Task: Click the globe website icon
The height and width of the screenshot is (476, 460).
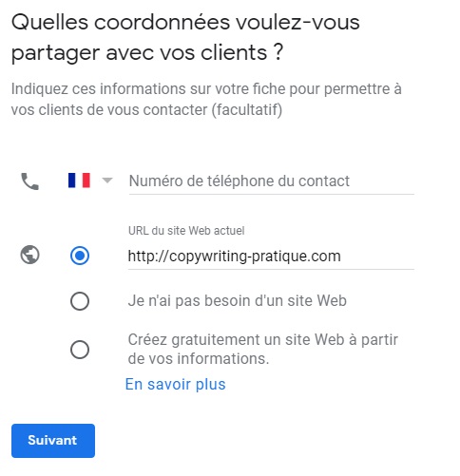Action: pyautogui.click(x=30, y=255)
